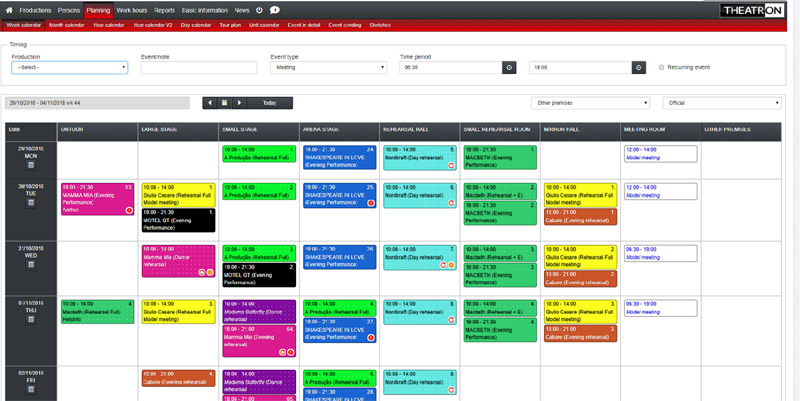The height and width of the screenshot is (401, 800).
Task: Open the chat notifications bubble icon
Action: 275,10
